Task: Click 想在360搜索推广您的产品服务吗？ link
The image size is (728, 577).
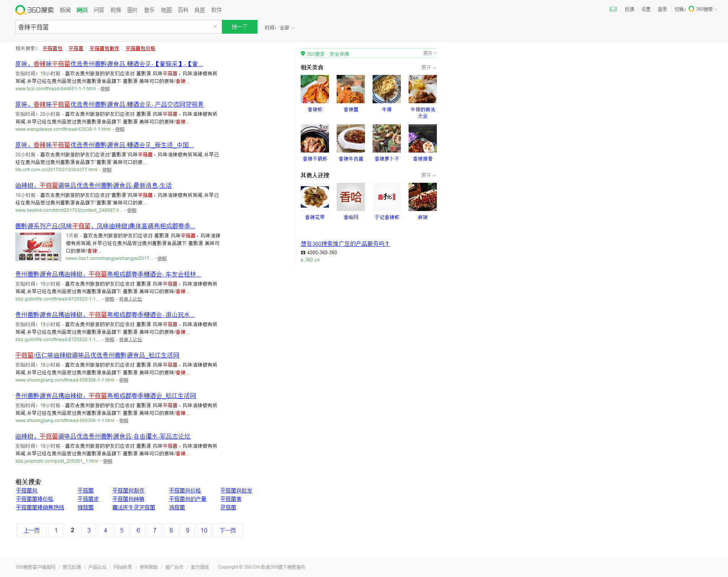Action: [x=345, y=244]
